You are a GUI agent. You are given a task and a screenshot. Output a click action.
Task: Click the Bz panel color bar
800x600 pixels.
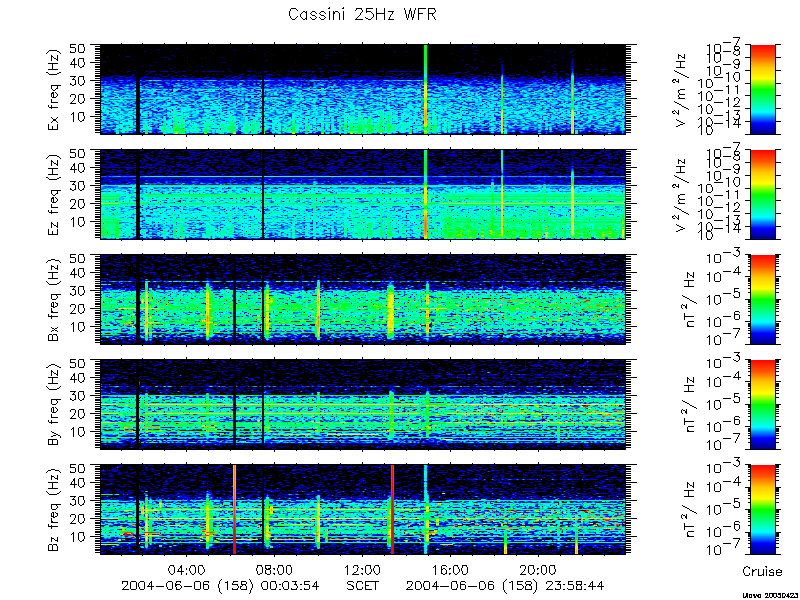(x=762, y=510)
